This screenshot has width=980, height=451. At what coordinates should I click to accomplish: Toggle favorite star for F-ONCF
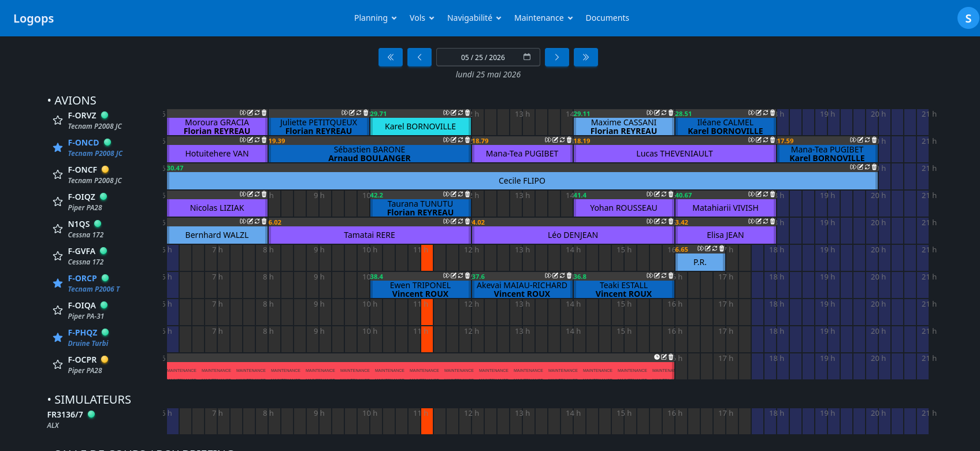[58, 174]
